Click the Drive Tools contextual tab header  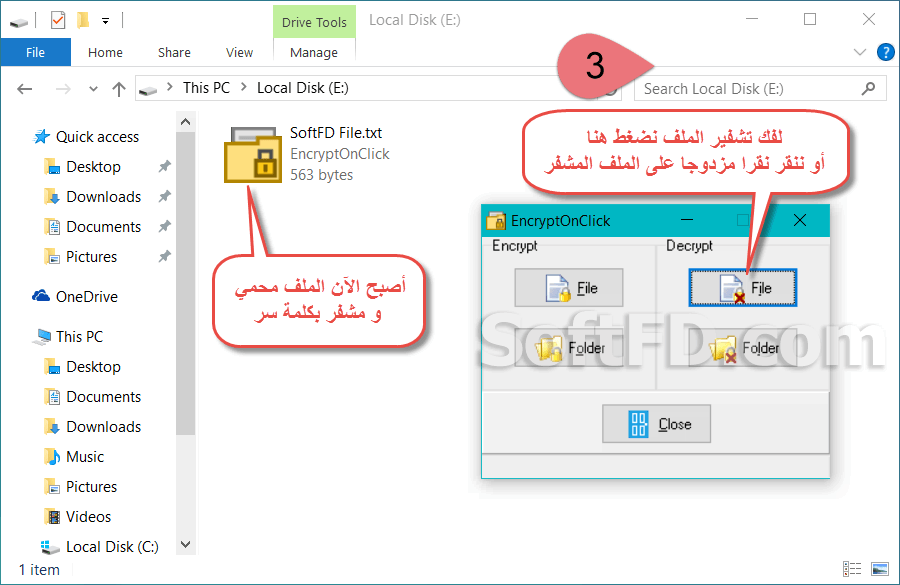(x=314, y=22)
